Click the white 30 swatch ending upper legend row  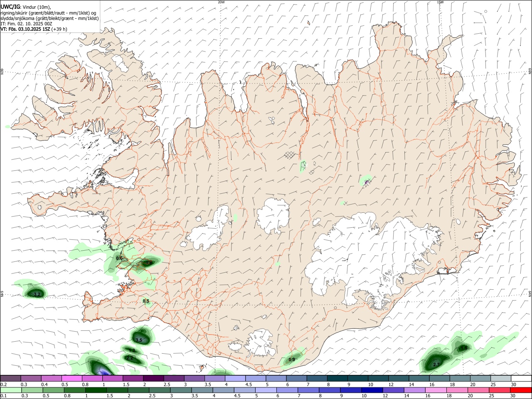[521, 379]
